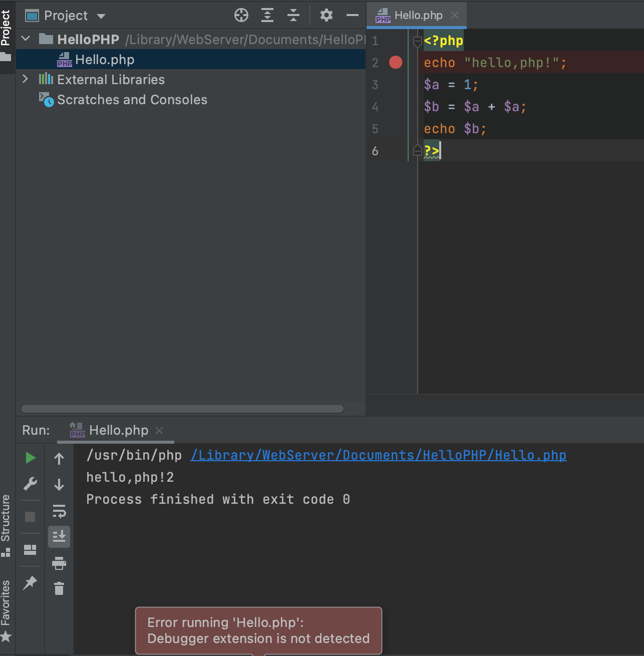Open the Structure side tool tab
The image size is (644, 656).
pos(6,525)
